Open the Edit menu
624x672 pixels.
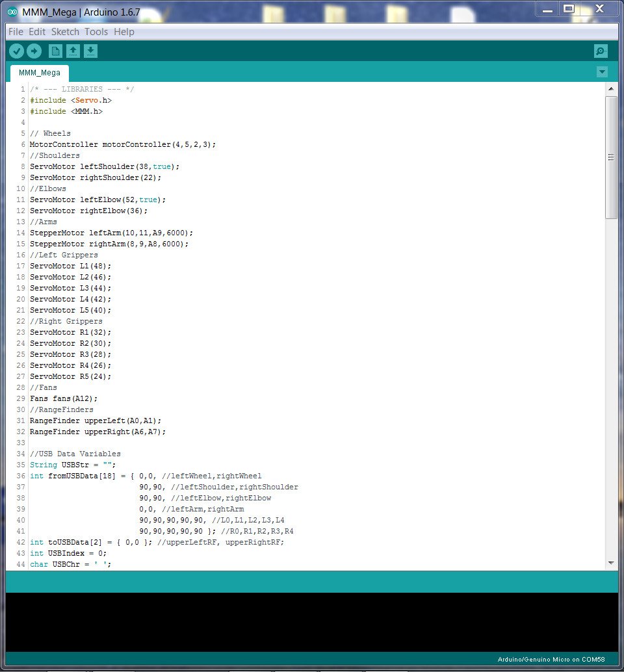click(36, 31)
